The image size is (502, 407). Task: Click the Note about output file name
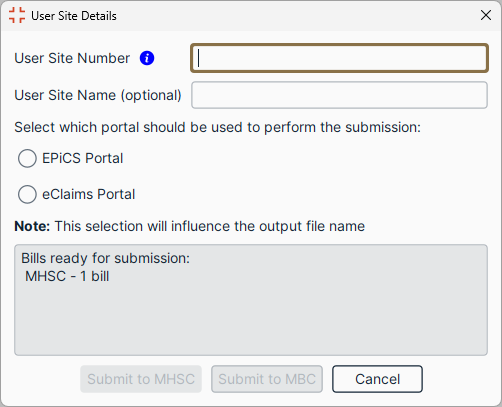[x=190, y=226]
